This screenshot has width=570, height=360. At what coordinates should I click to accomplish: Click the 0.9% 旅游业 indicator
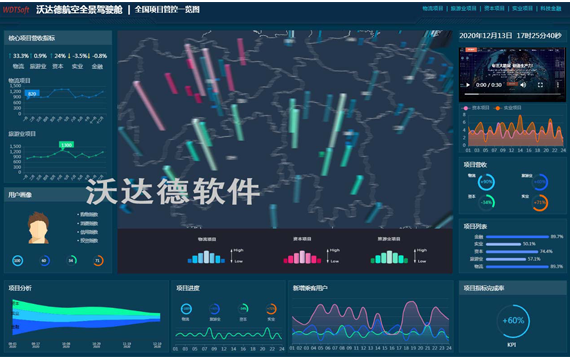38,61
